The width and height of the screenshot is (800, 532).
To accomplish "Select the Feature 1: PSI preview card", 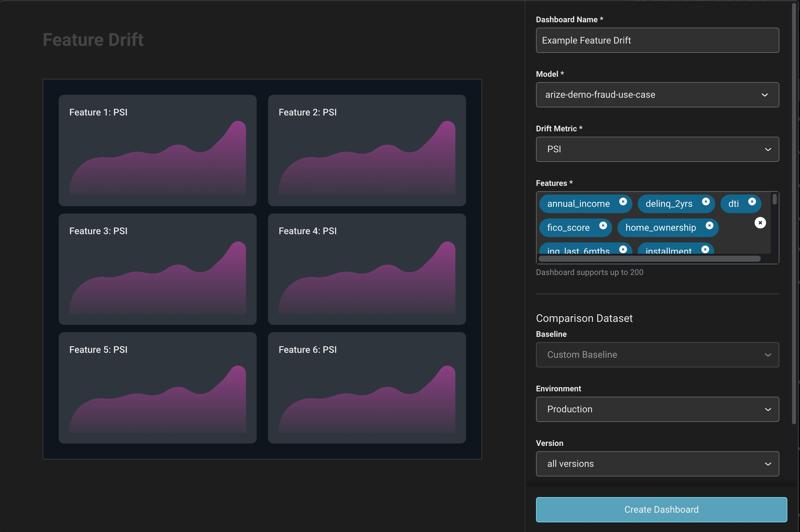I will (157, 150).
